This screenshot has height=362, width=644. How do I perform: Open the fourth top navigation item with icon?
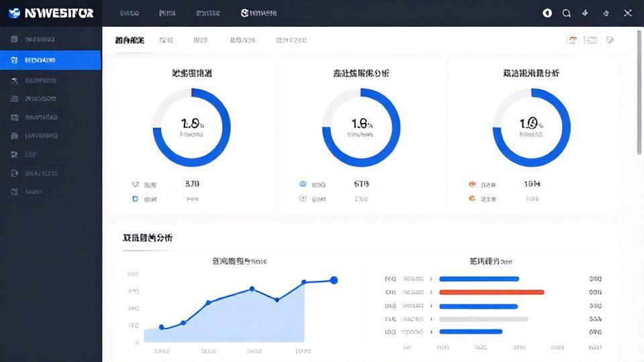(x=258, y=13)
